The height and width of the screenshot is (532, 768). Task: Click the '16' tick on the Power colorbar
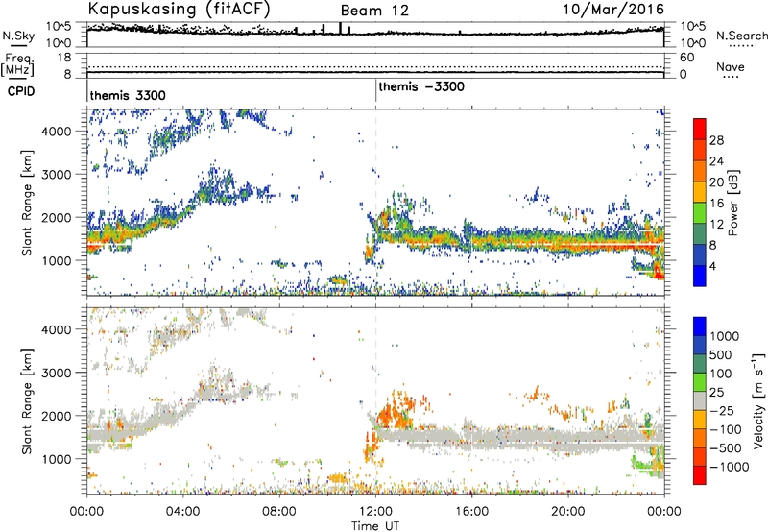[x=716, y=204]
